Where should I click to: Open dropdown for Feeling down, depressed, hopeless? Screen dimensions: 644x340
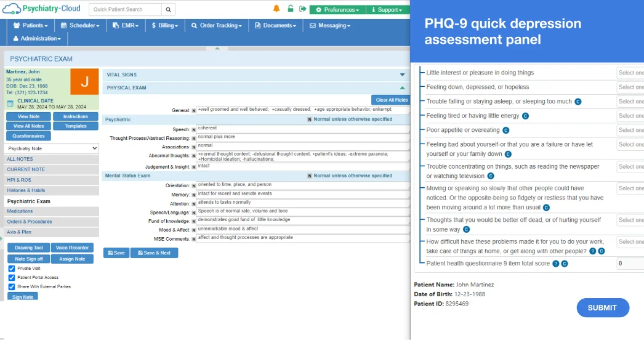(x=630, y=87)
